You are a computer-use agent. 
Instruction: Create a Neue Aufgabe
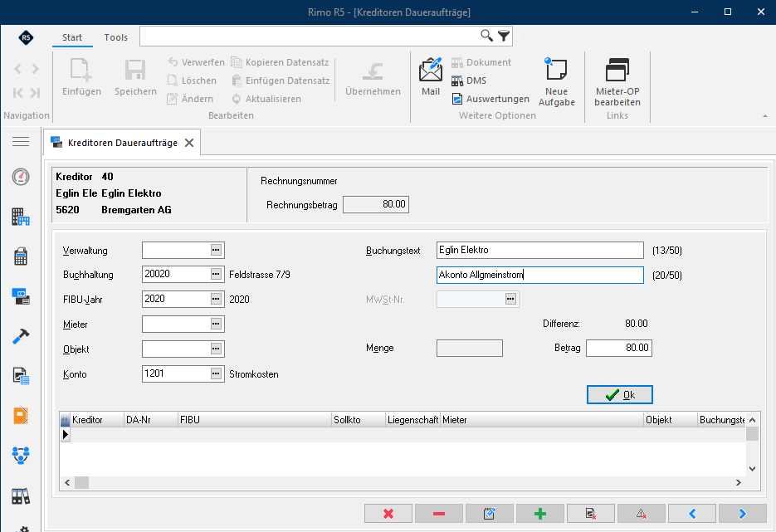click(557, 82)
